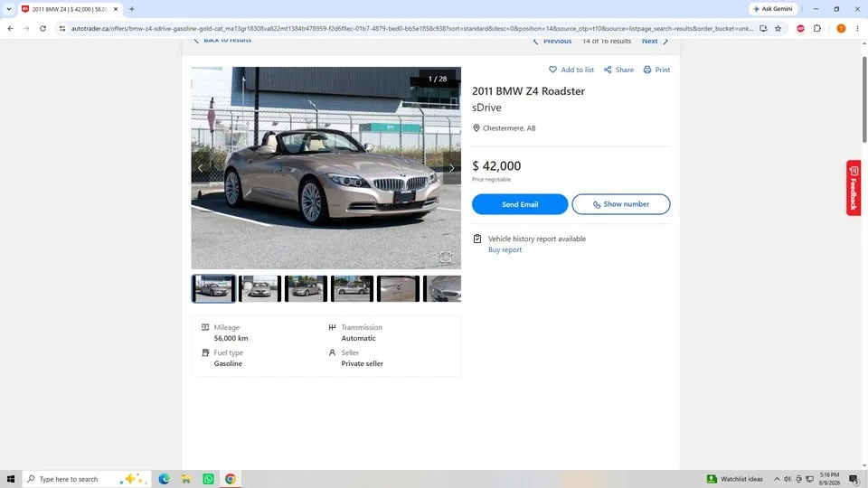
Task: View site information icon in address bar
Action: [62, 28]
